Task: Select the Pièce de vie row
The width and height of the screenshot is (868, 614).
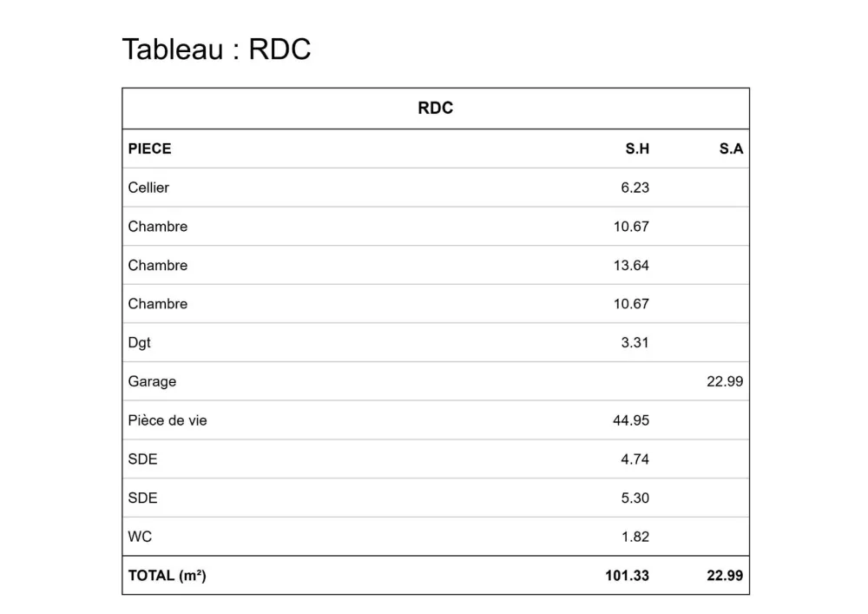Action: pyautogui.click(x=436, y=420)
